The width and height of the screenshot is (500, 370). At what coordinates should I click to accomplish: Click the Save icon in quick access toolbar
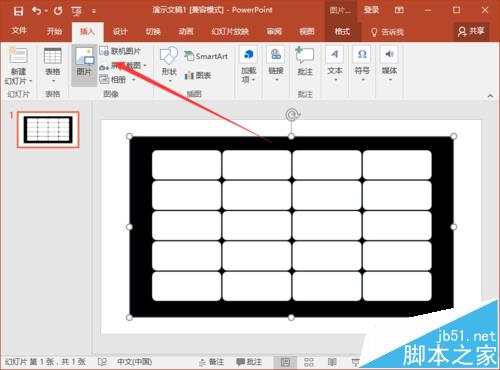pyautogui.click(x=18, y=11)
